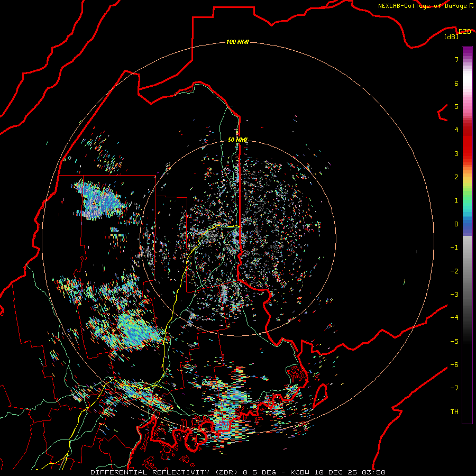Click the -1 value on the scale
This screenshot has width=476, height=476.
(x=454, y=248)
